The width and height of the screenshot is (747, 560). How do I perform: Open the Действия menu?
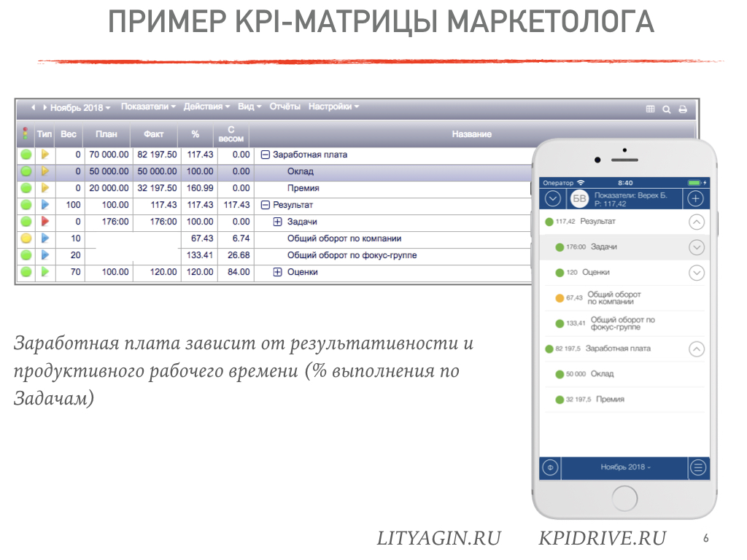(x=206, y=106)
